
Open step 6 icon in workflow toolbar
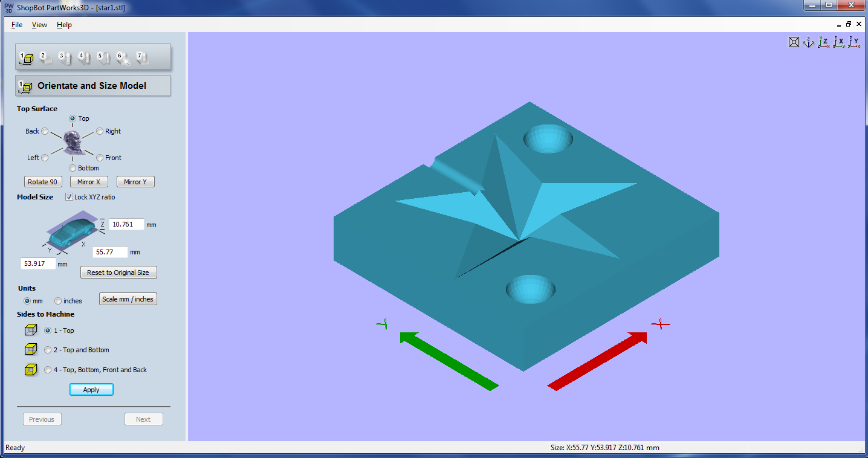pyautogui.click(x=123, y=58)
